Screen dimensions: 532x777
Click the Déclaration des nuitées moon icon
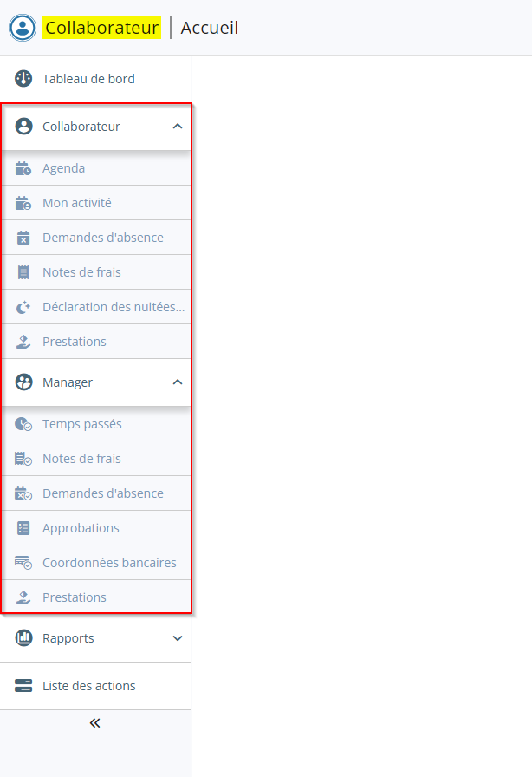[x=23, y=307]
